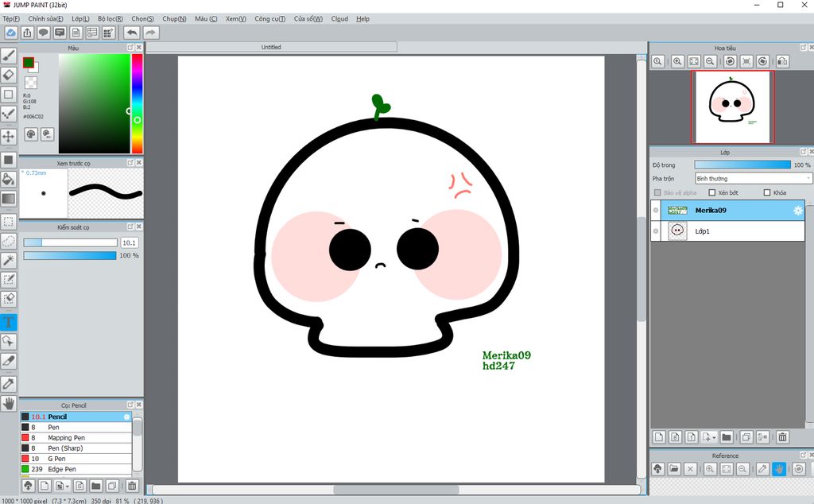The height and width of the screenshot is (504, 814).
Task: Toggle visibility of the Lớp1 layer
Action: pyautogui.click(x=656, y=231)
